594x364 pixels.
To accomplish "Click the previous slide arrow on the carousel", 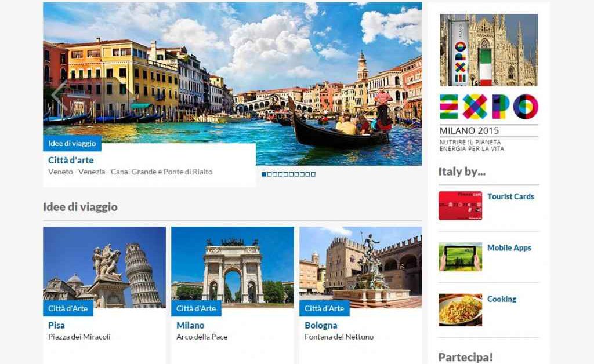I will (60, 94).
